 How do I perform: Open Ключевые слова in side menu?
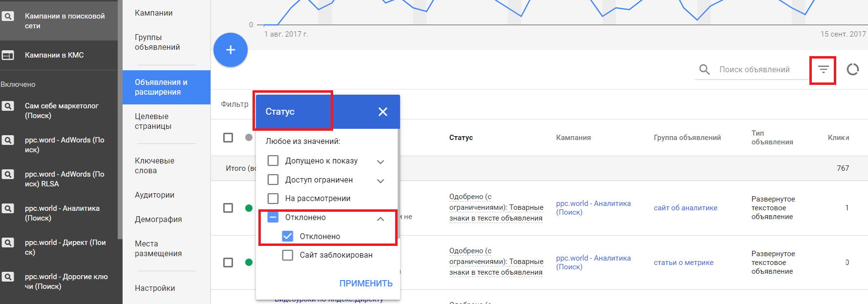pyautogui.click(x=154, y=166)
